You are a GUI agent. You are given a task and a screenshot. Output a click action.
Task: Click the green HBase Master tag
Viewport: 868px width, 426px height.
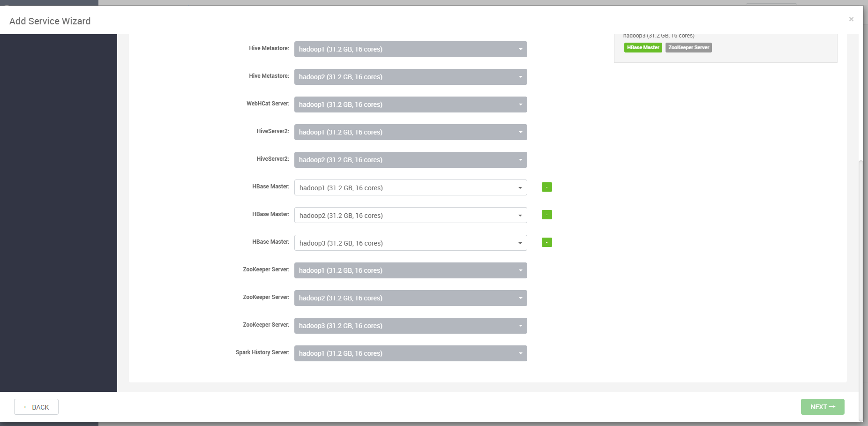coord(643,47)
